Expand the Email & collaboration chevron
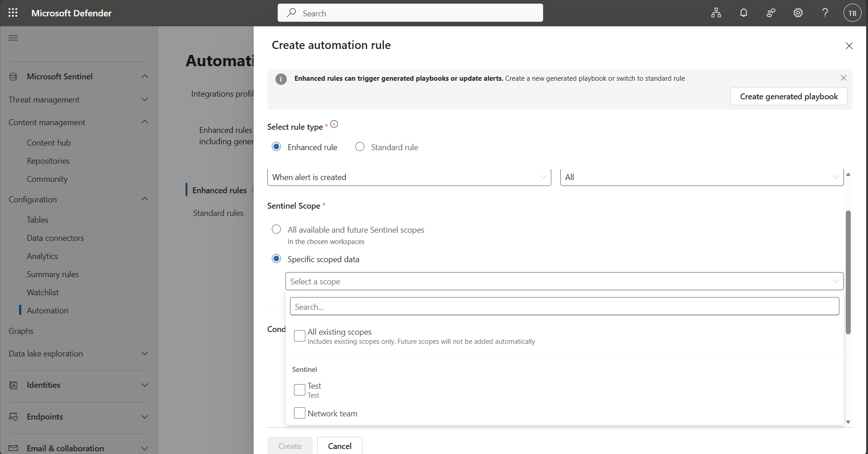Screen dimensions: 868x454 [145, 448]
